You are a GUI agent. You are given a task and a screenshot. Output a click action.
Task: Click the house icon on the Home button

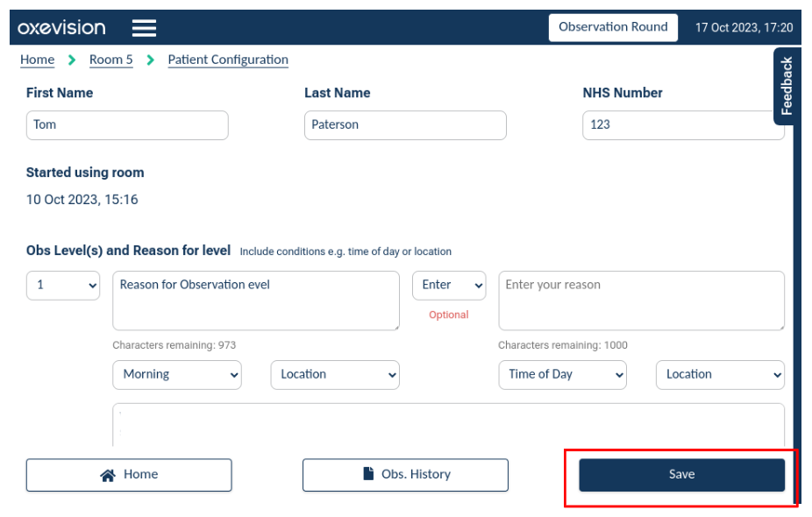(x=106, y=474)
